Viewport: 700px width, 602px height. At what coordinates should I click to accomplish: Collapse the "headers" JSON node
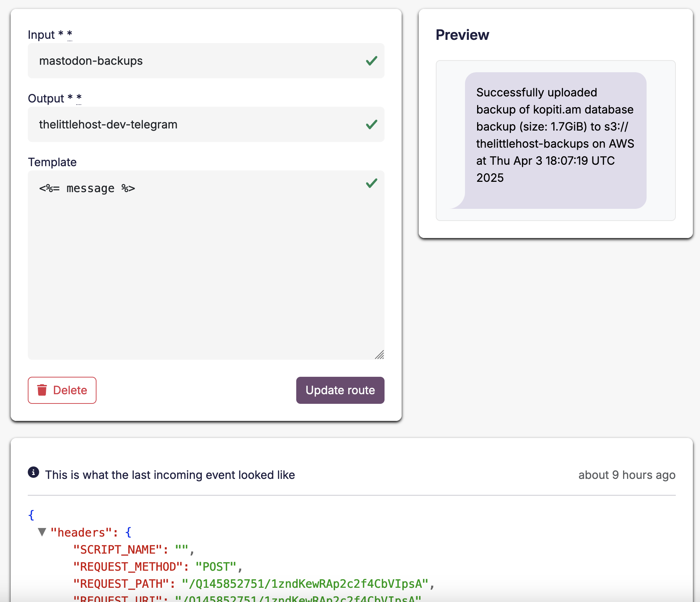(42, 532)
